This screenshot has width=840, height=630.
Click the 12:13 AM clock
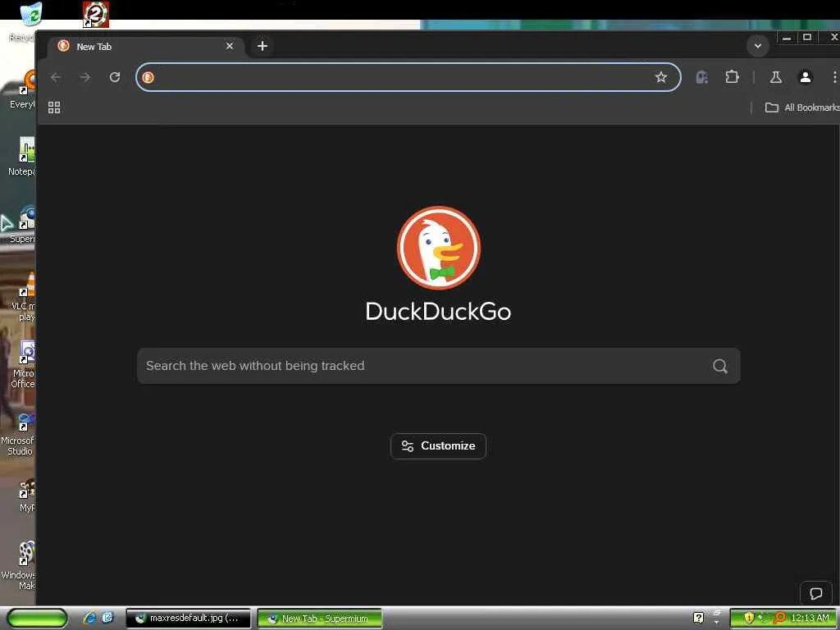[x=810, y=619]
